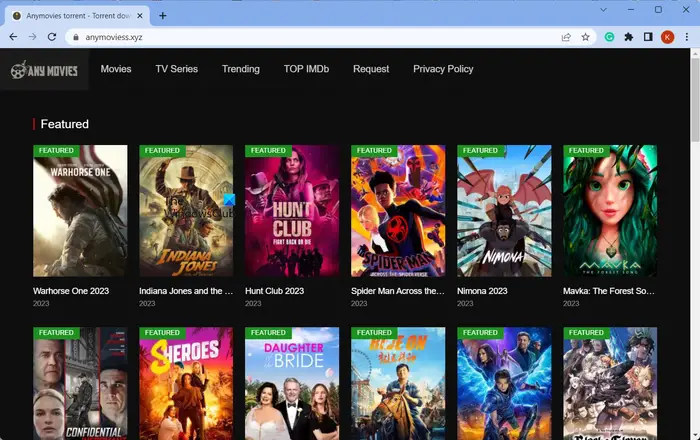Open the Grammarly extension icon

pyautogui.click(x=609, y=37)
